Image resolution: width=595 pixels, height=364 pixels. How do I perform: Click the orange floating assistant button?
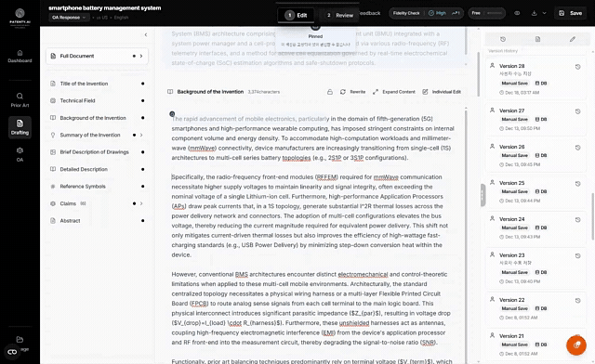(x=576, y=344)
